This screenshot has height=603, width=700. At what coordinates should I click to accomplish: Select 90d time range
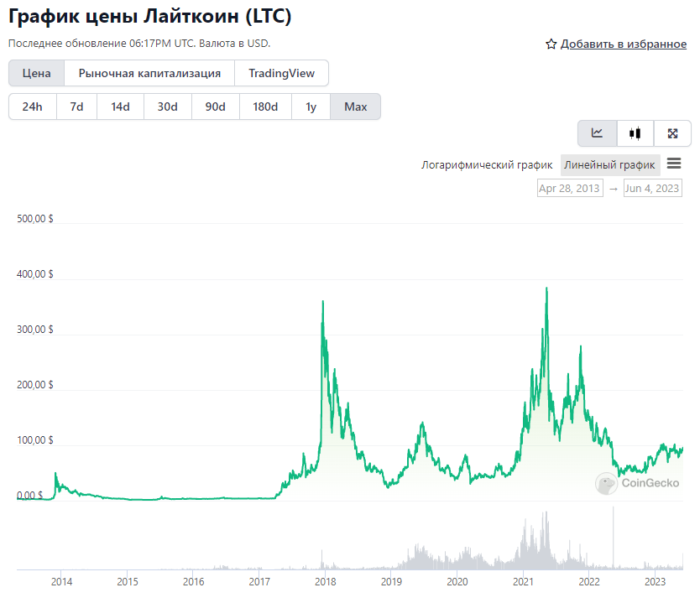point(215,107)
